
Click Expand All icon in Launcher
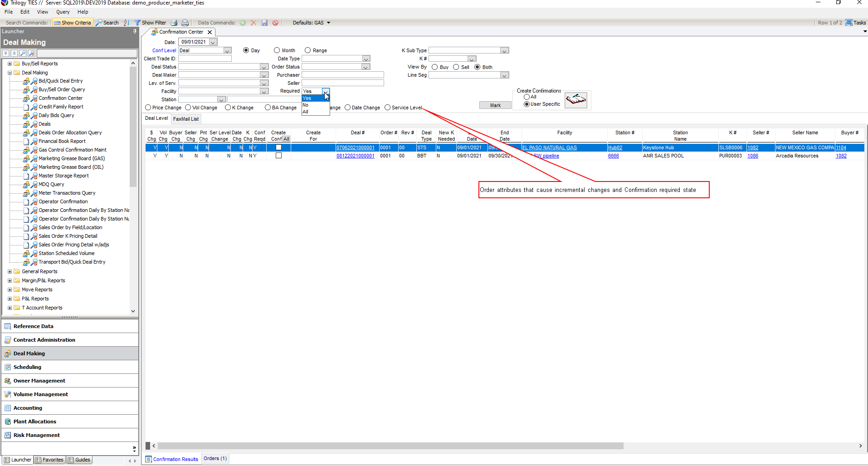point(6,54)
